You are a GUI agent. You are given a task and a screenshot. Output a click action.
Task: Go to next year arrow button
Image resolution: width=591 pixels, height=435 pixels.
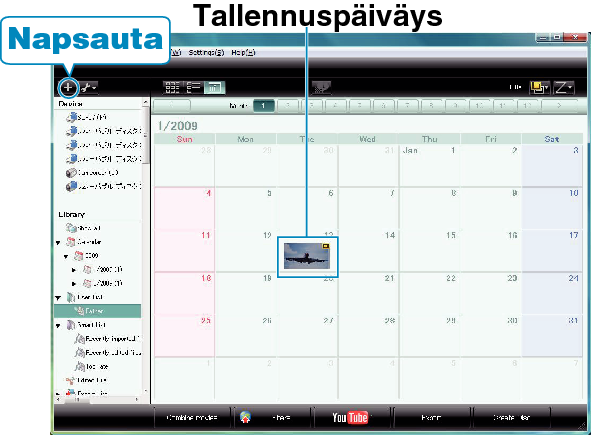tap(559, 106)
